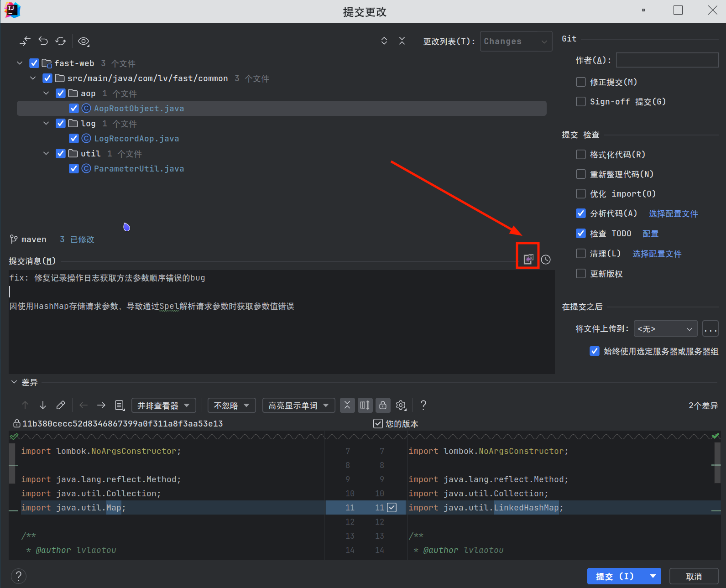Click the edit source pencil icon
This screenshot has width=726, height=588.
[x=61, y=405]
